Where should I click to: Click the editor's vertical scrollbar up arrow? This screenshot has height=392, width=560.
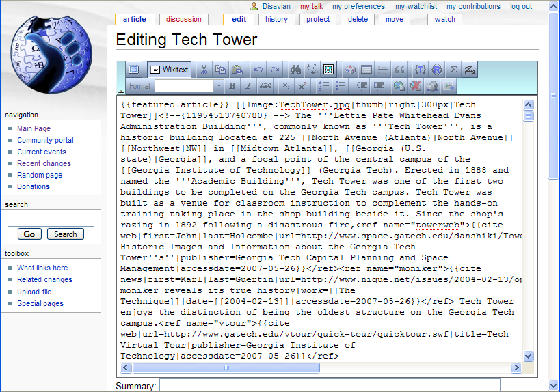pos(528,104)
